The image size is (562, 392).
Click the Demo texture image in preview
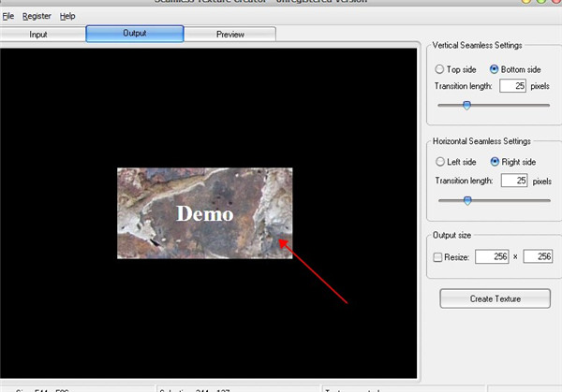pyautogui.click(x=204, y=213)
